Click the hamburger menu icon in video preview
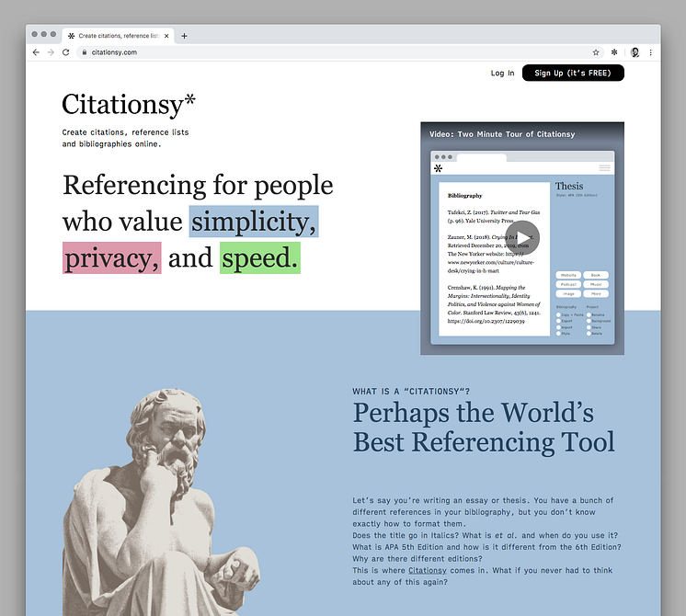Image resolution: width=686 pixels, height=616 pixels. [604, 168]
